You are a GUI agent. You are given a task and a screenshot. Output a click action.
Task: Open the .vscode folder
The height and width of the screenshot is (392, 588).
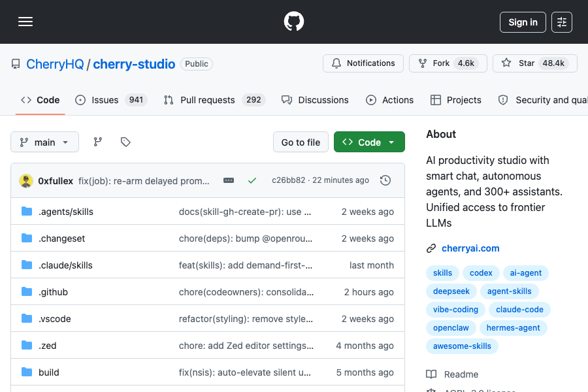coord(55,319)
